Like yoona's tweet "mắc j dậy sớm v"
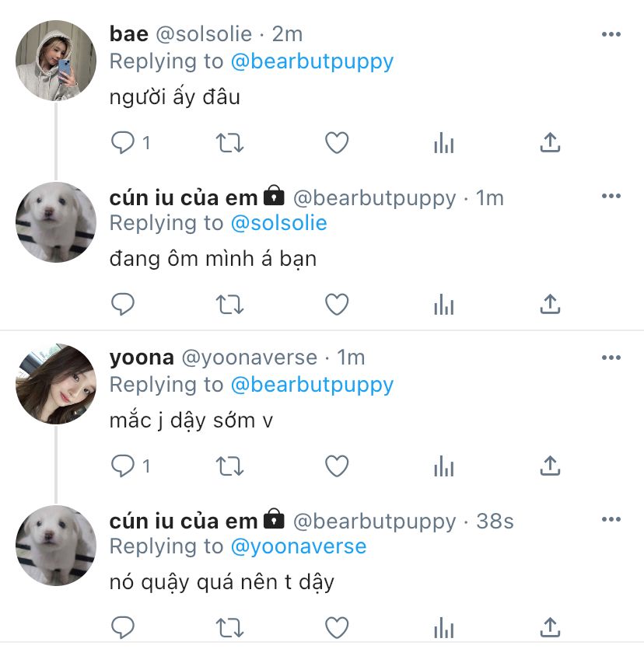 coord(337,466)
